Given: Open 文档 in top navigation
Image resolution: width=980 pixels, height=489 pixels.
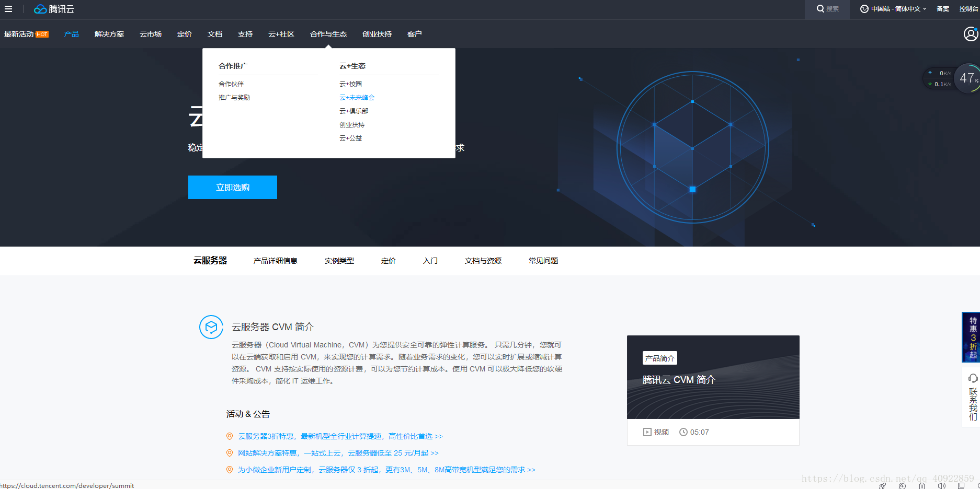Looking at the screenshot, I should (215, 34).
